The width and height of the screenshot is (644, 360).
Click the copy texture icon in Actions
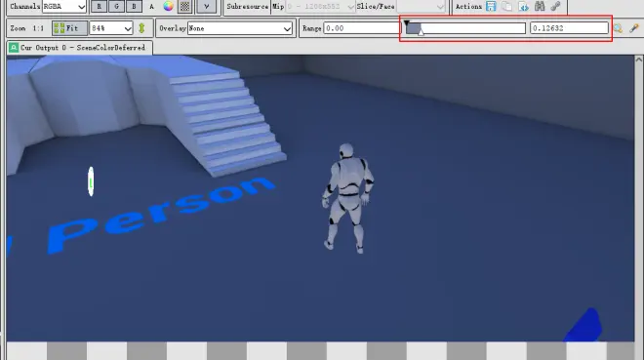click(506, 6)
